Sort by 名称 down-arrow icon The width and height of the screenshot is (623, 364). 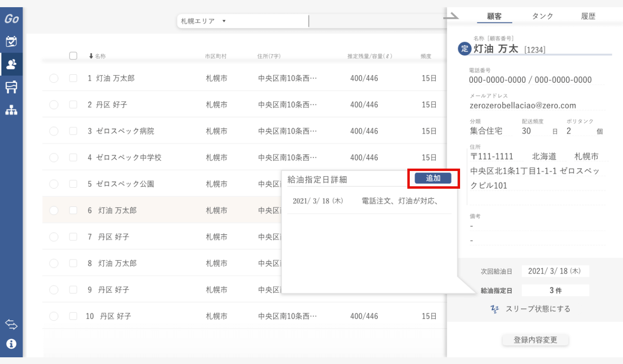click(91, 56)
